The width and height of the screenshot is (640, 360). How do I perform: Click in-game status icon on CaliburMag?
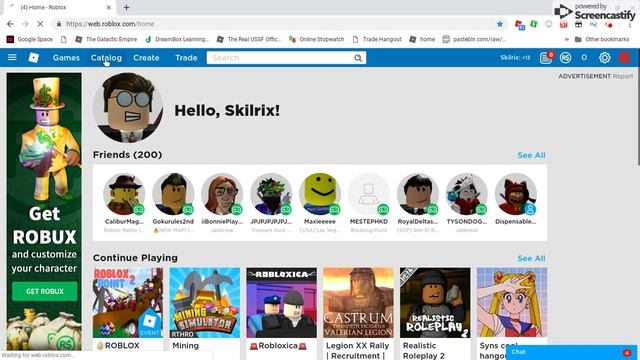coord(139,210)
